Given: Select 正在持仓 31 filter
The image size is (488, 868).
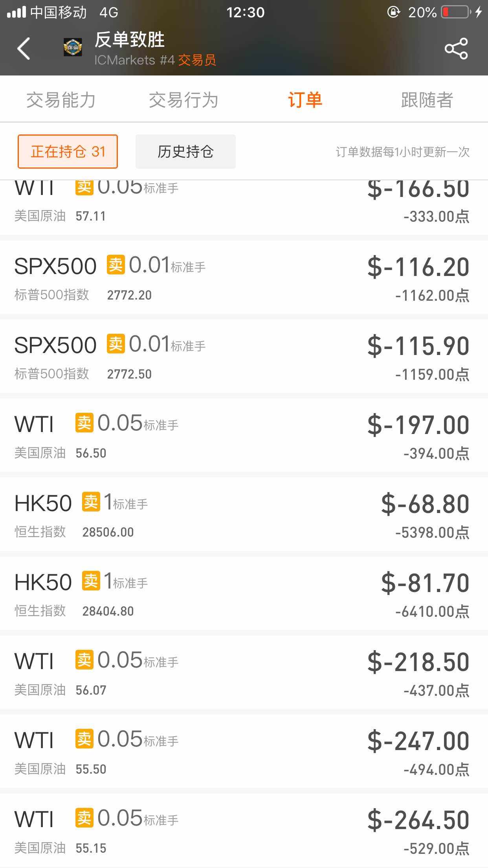Looking at the screenshot, I should coord(68,152).
